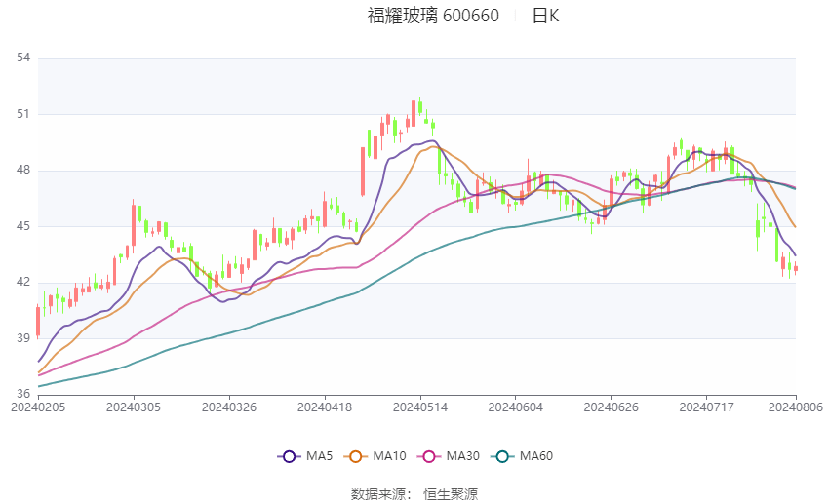Select the 20240806 end date label
The image size is (829, 504).
(795, 407)
